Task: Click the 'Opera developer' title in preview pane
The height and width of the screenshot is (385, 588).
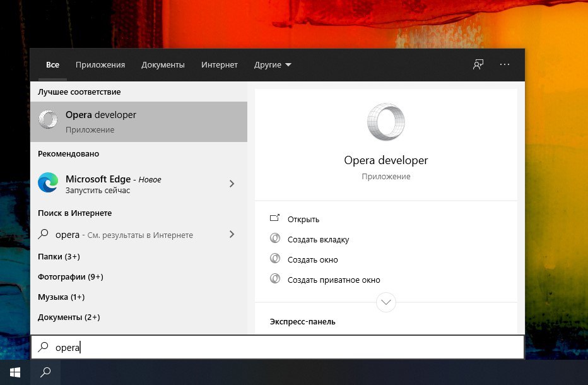Action: coord(386,160)
